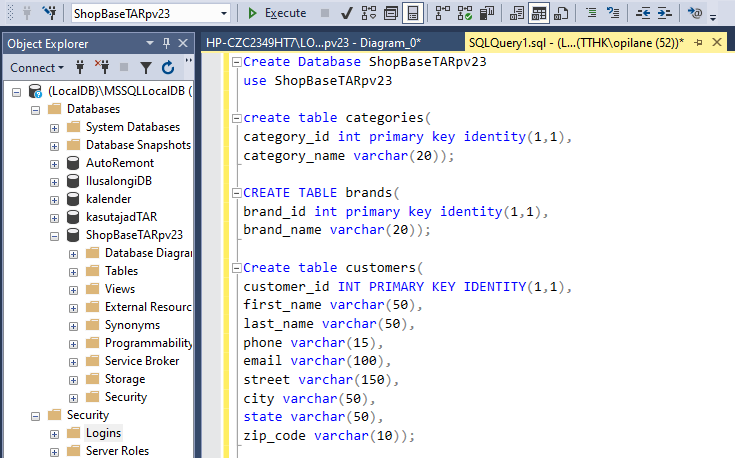Toggle Results to Grid output mode
The image size is (735, 458).
pos(539,13)
